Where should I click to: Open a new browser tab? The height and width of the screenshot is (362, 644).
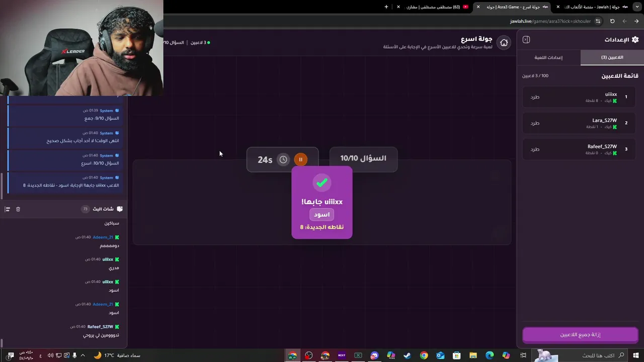click(x=386, y=7)
